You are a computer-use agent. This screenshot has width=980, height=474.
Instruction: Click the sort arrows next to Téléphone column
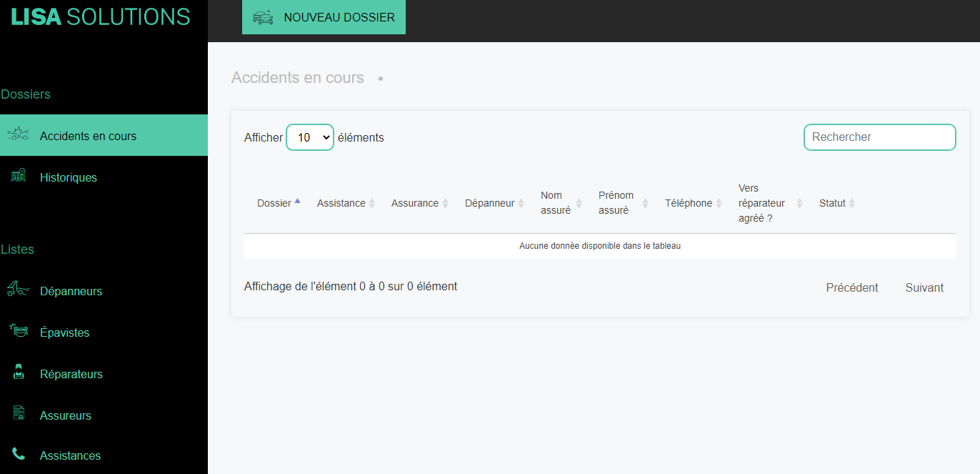pos(719,204)
